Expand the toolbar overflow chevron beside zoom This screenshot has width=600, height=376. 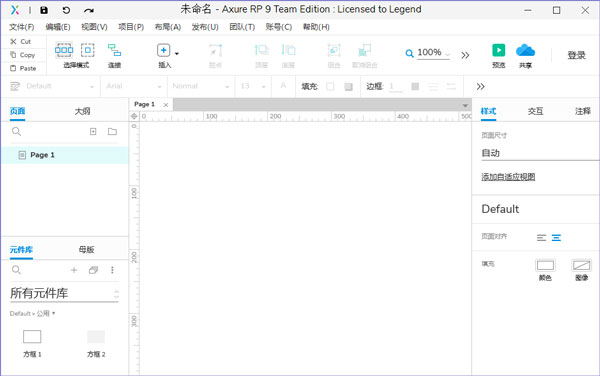[x=465, y=55]
